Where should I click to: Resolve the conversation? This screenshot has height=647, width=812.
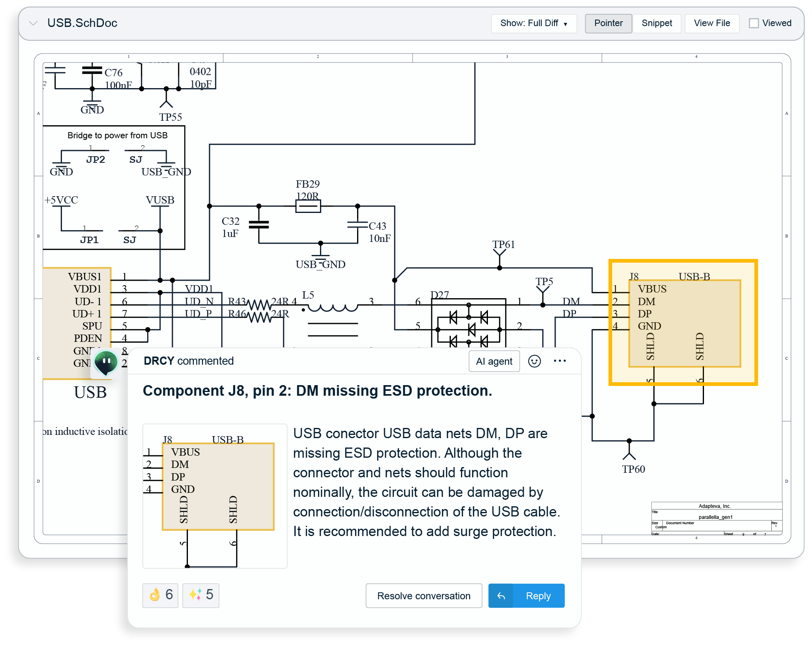click(424, 596)
